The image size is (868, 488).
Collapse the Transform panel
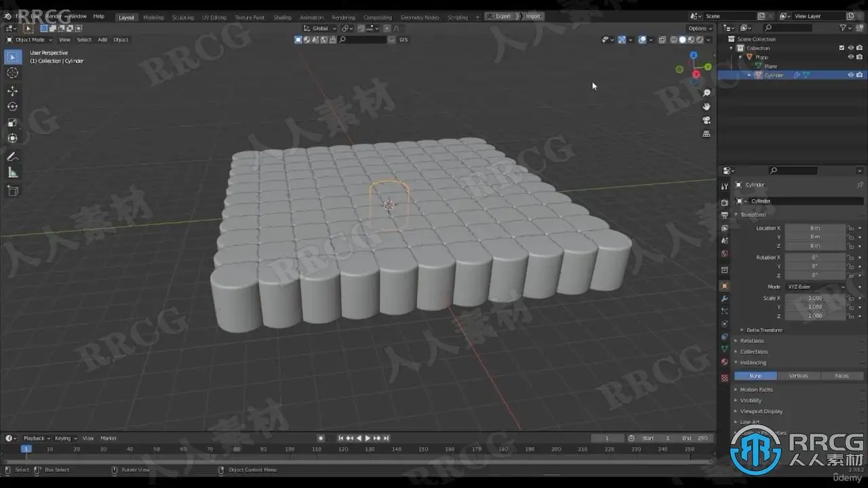(753, 215)
